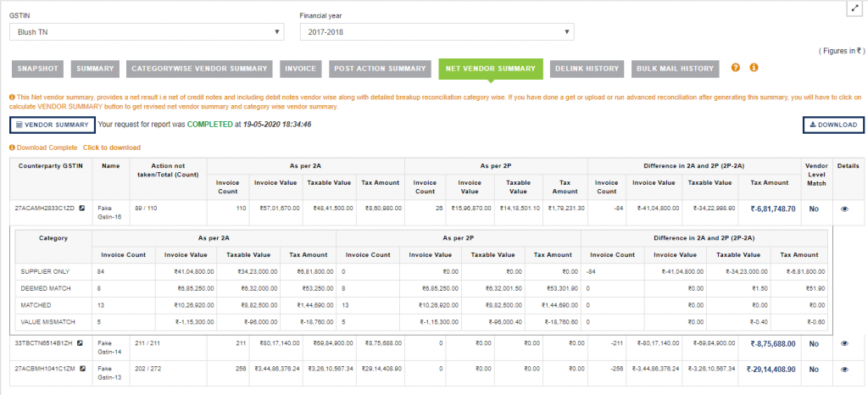Viewport: 868px width, 395px height.
Task: Open the Bulk Mail History tab
Action: click(675, 69)
